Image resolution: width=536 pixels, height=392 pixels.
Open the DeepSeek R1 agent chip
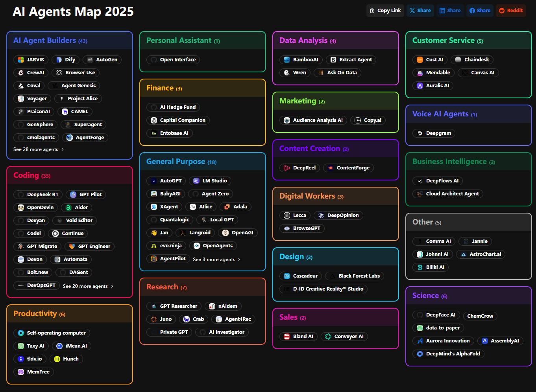pyautogui.click(x=38, y=195)
